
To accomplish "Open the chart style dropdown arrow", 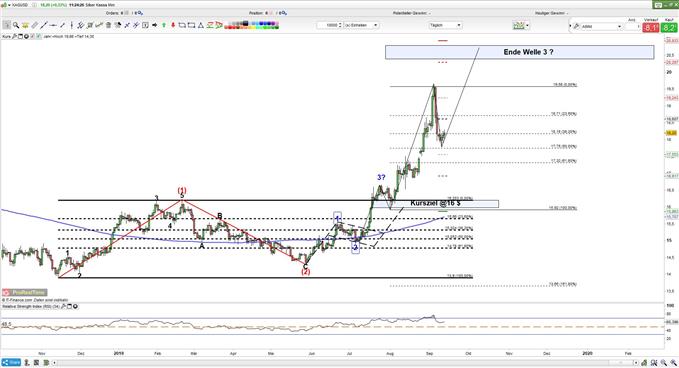I will [x=527, y=26].
